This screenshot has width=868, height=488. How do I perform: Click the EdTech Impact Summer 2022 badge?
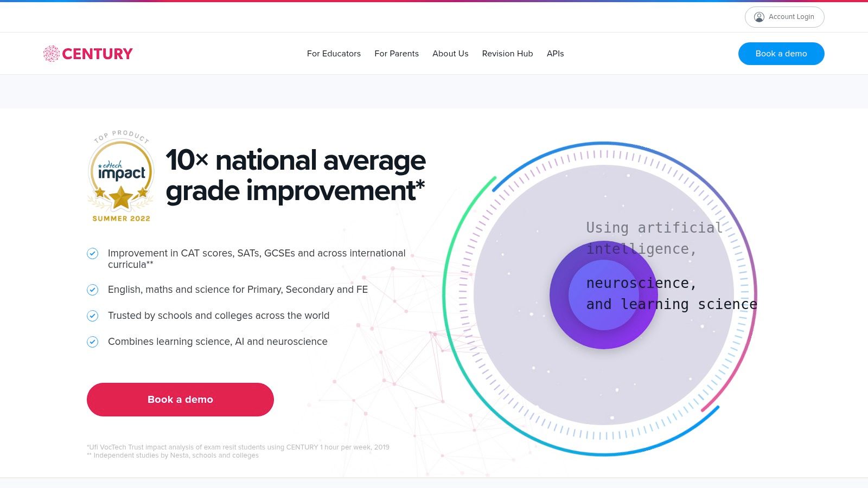[x=121, y=176]
